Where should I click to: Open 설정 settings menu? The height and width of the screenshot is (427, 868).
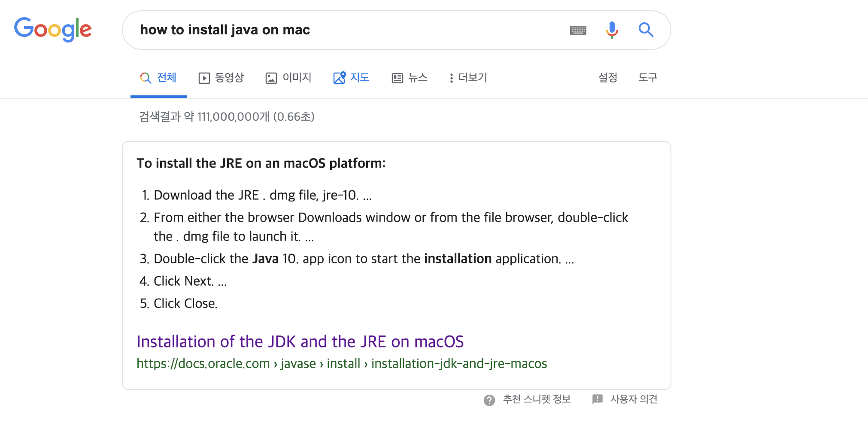pyautogui.click(x=608, y=78)
